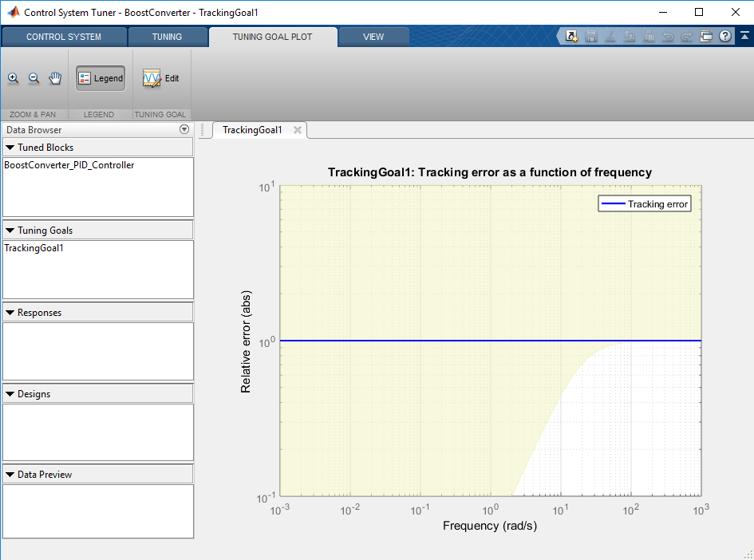Click the Zoom In magnifier tool
754x560 pixels.
pos(14,78)
